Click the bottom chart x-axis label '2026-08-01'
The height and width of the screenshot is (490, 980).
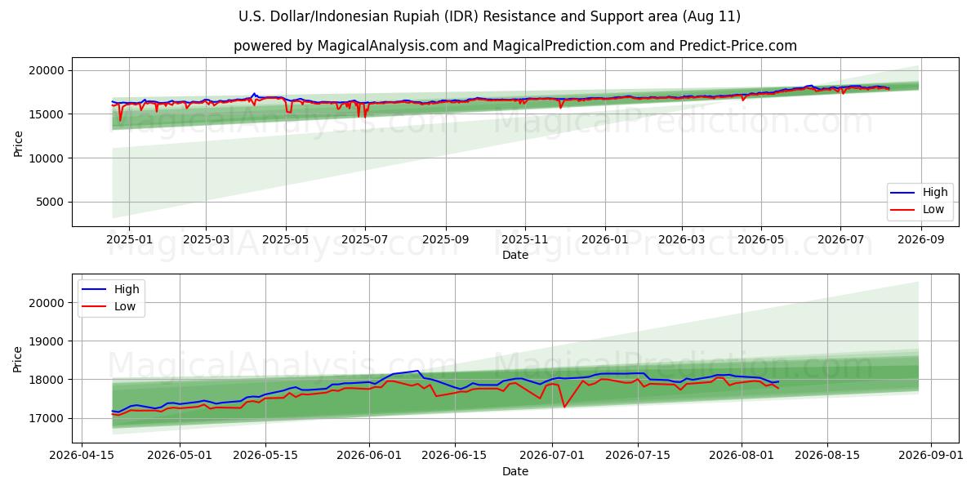(x=742, y=456)
